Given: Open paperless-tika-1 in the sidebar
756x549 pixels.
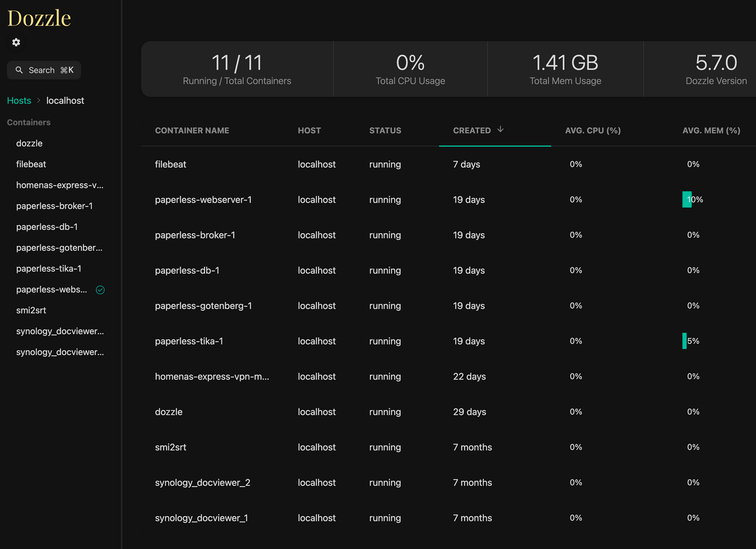Looking at the screenshot, I should point(49,268).
